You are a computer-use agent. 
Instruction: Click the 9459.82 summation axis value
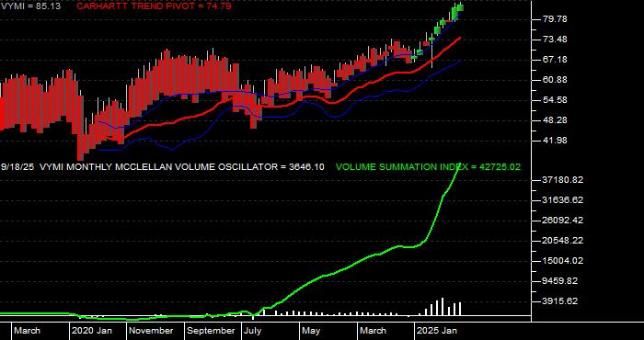[560, 281]
